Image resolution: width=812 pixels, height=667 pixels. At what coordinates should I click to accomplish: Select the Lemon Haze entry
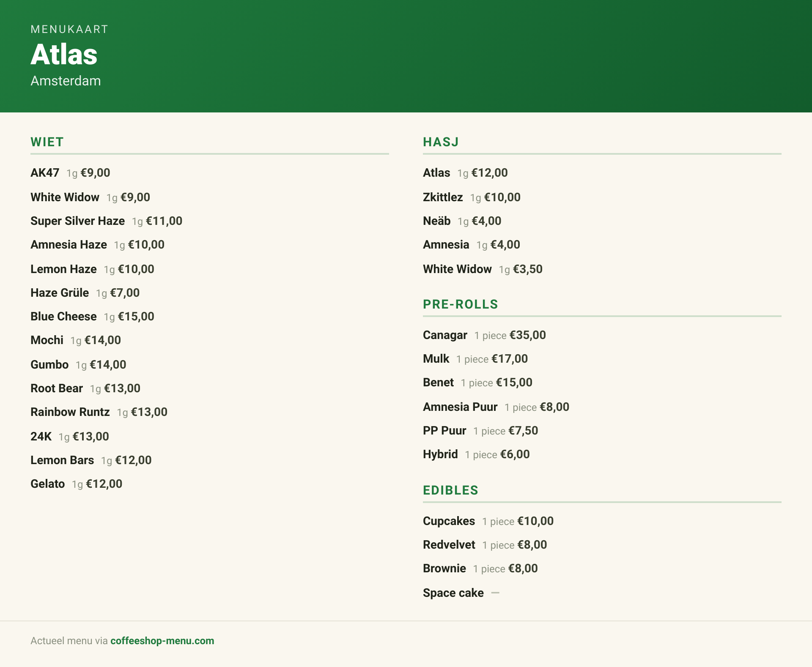pos(92,269)
